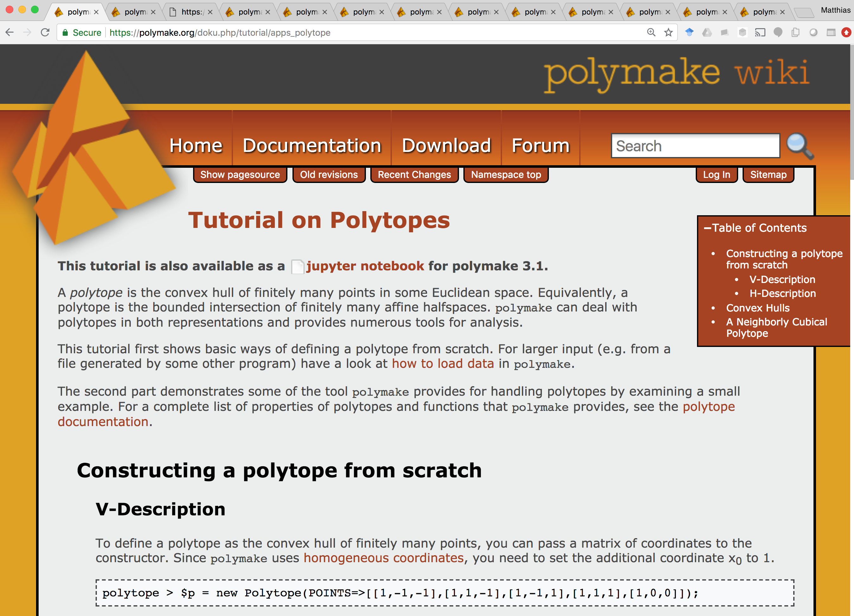The height and width of the screenshot is (616, 854).
Task: Click the bookmark star icon in address bar
Action: [x=669, y=33]
